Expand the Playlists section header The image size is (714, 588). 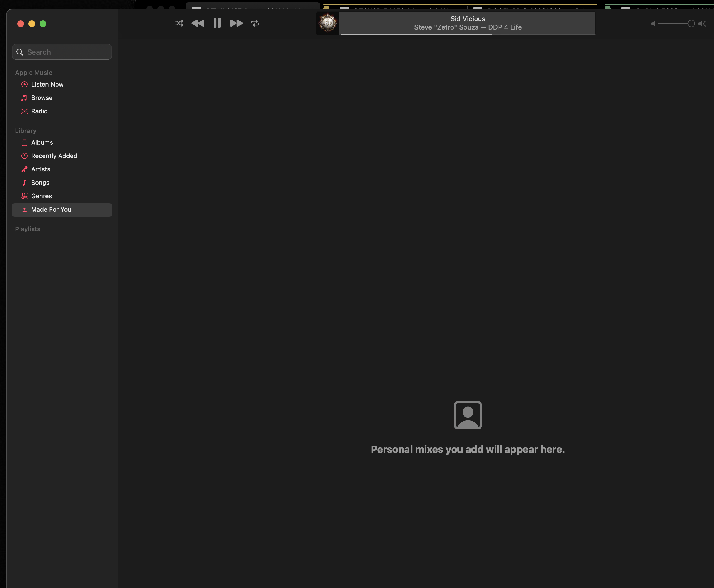(28, 229)
